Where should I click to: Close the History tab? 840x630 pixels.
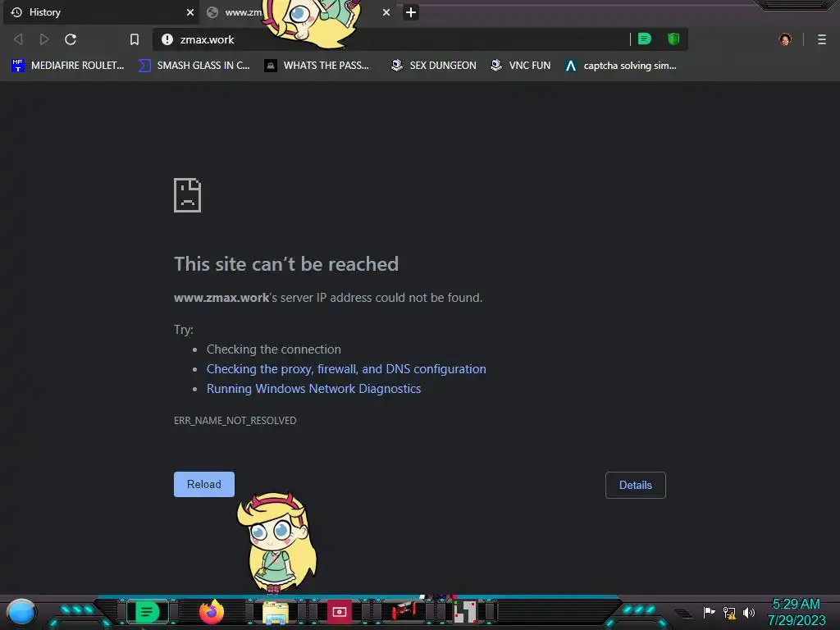coord(189,12)
